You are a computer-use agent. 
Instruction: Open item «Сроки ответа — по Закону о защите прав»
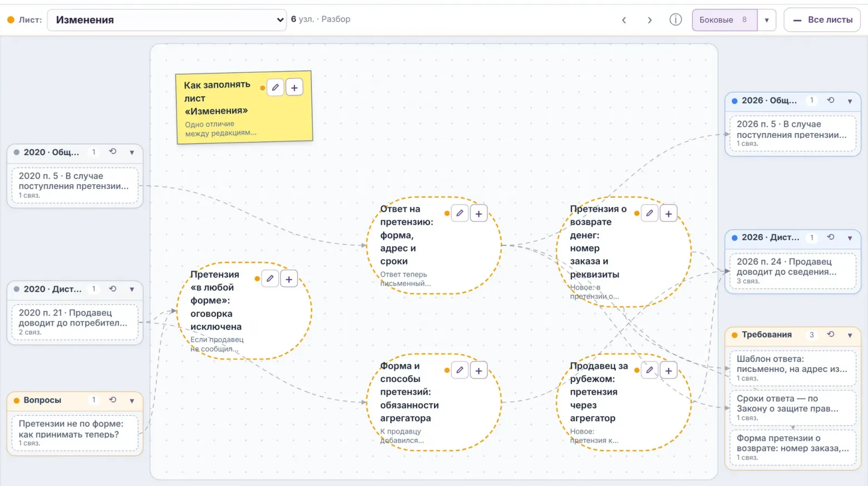tap(792, 408)
